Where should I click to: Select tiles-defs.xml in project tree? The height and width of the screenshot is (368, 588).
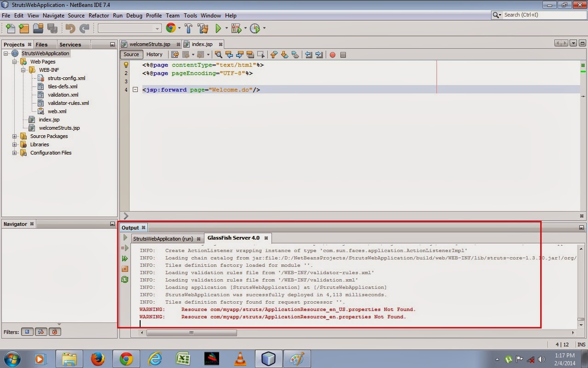coord(62,86)
